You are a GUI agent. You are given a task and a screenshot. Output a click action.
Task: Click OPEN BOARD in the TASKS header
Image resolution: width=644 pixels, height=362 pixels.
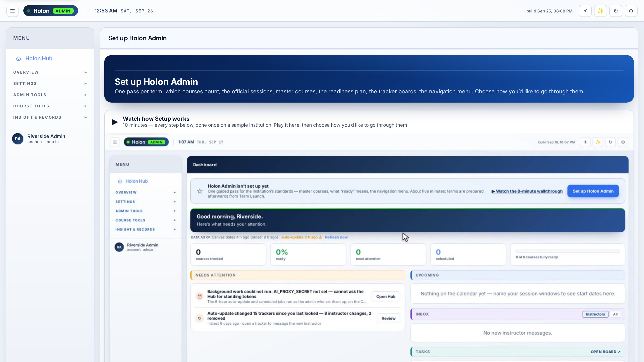tap(606, 352)
